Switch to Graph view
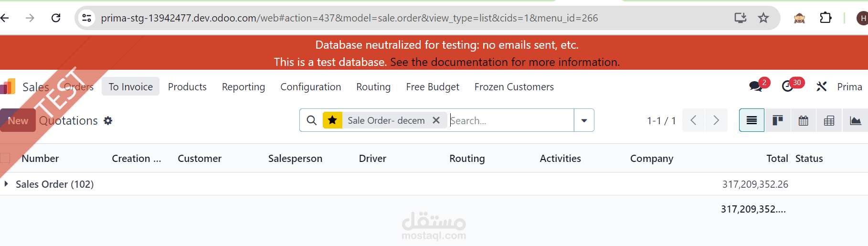Image resolution: width=868 pixels, height=246 pixels. coord(855,120)
